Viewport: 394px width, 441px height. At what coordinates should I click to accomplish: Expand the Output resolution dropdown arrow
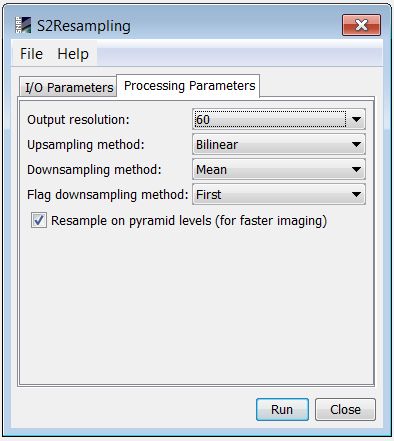[356, 119]
